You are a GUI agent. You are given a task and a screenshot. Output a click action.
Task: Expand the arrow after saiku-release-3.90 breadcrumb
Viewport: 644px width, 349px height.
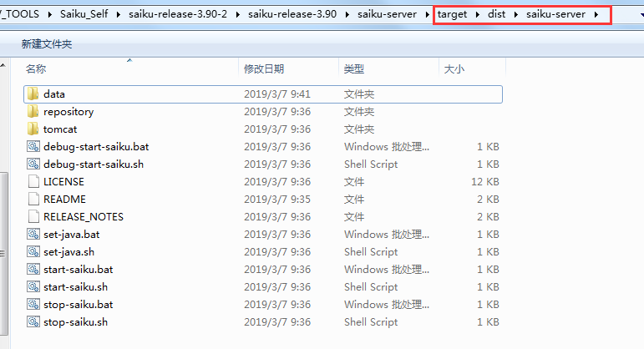347,14
